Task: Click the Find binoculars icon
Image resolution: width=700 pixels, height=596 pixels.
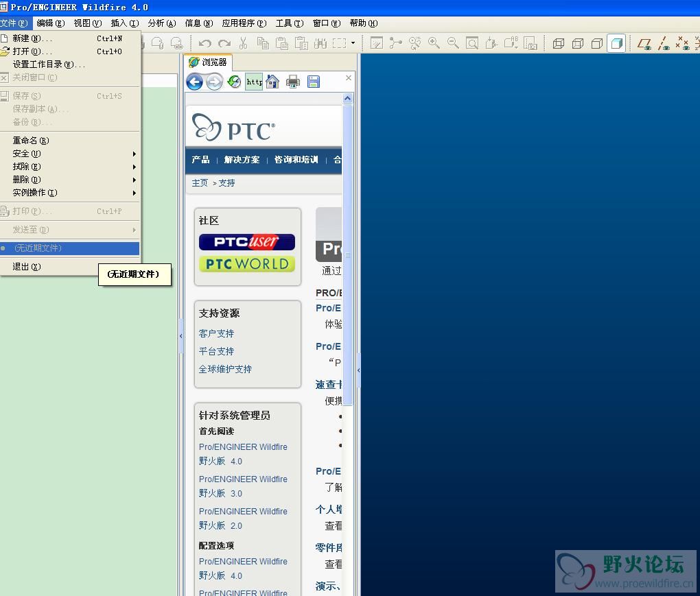Action: click(x=320, y=43)
